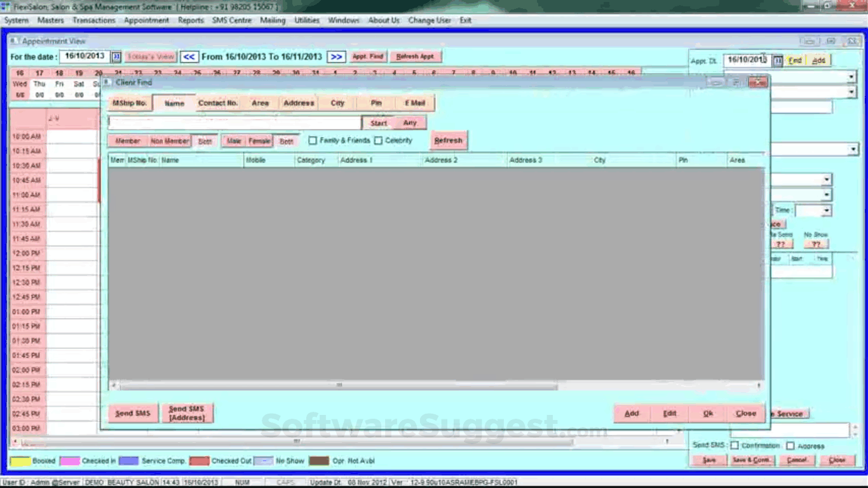The width and height of the screenshot is (868, 488).
Task: Filter clients by Female
Action: point(259,141)
